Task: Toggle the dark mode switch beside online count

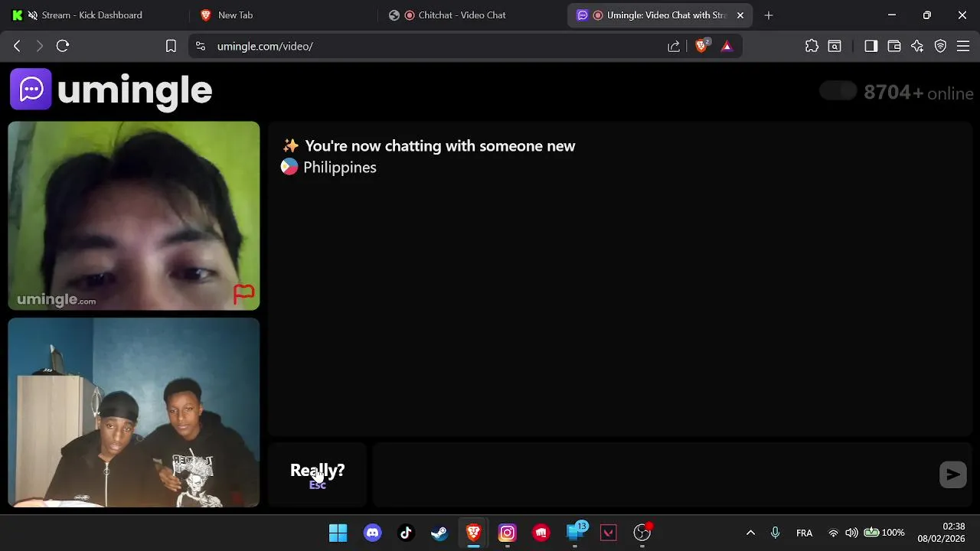Action: click(838, 92)
